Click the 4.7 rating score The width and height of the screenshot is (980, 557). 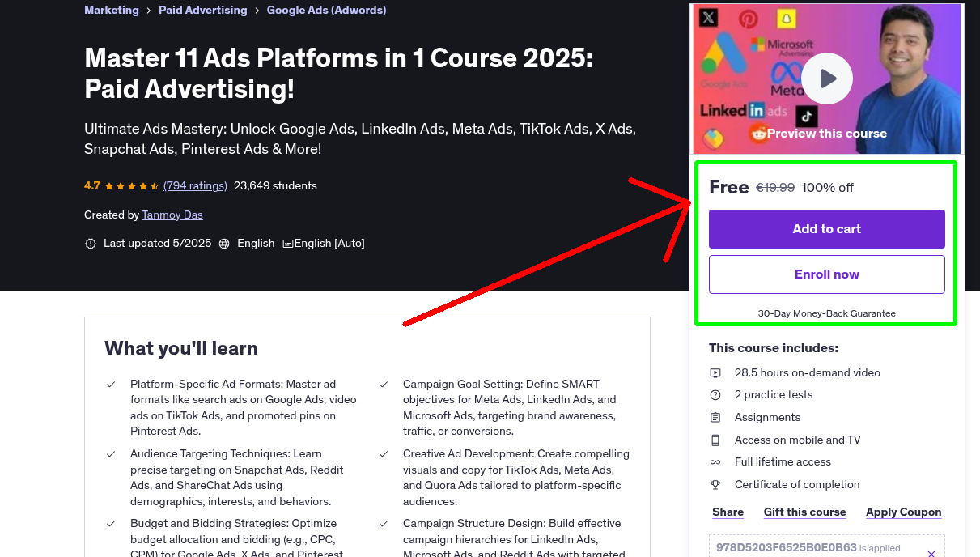92,185
